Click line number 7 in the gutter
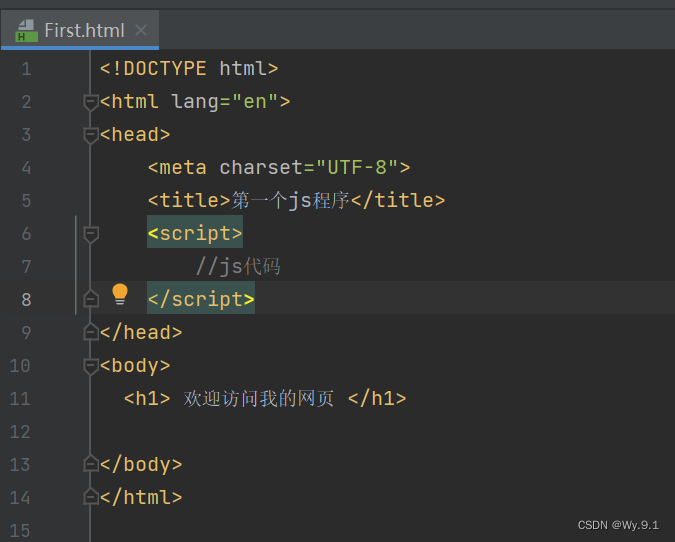Screen dimensions: 675x542 click(x=26, y=266)
